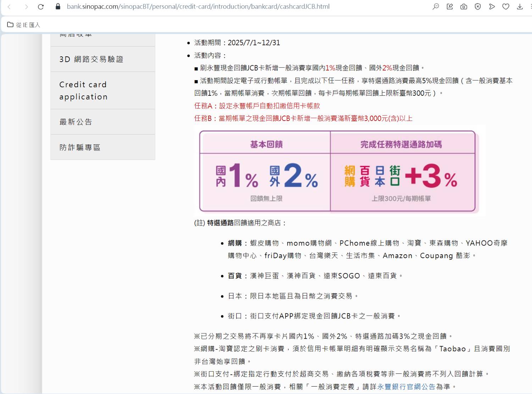Click the 街口支付APP bullet text

(x=314, y=316)
